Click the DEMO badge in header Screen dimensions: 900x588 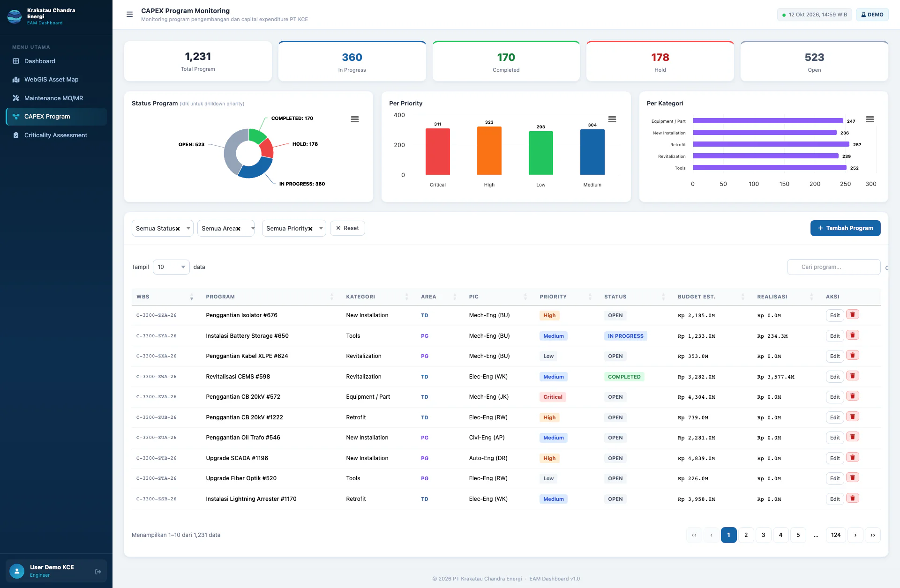click(872, 15)
